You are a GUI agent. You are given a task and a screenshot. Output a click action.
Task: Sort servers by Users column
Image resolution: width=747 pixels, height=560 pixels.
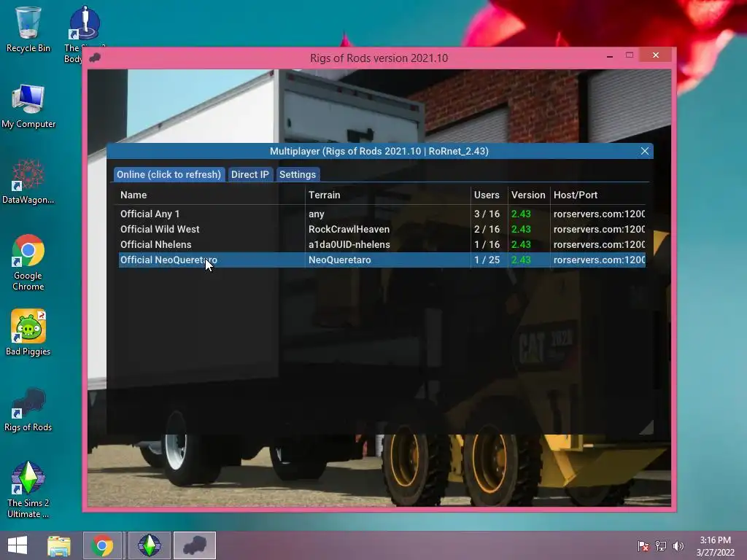(487, 195)
